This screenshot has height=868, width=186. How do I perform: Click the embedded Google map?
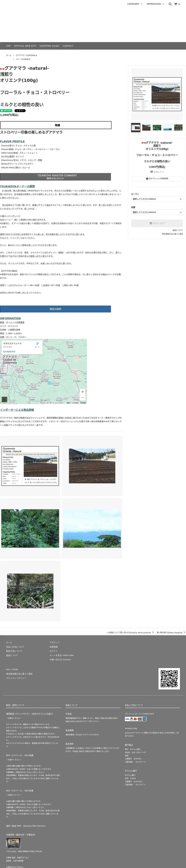(44, 372)
